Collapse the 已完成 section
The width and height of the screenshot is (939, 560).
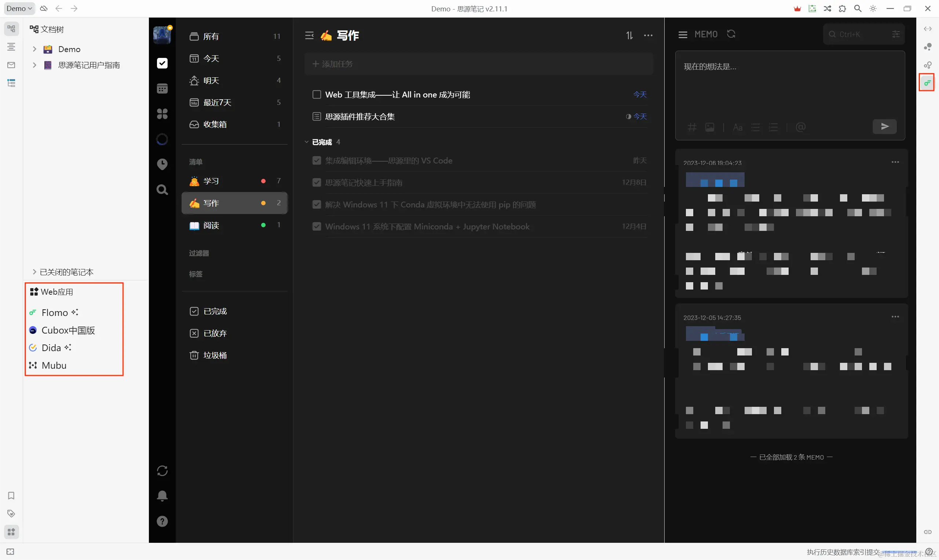tap(307, 142)
